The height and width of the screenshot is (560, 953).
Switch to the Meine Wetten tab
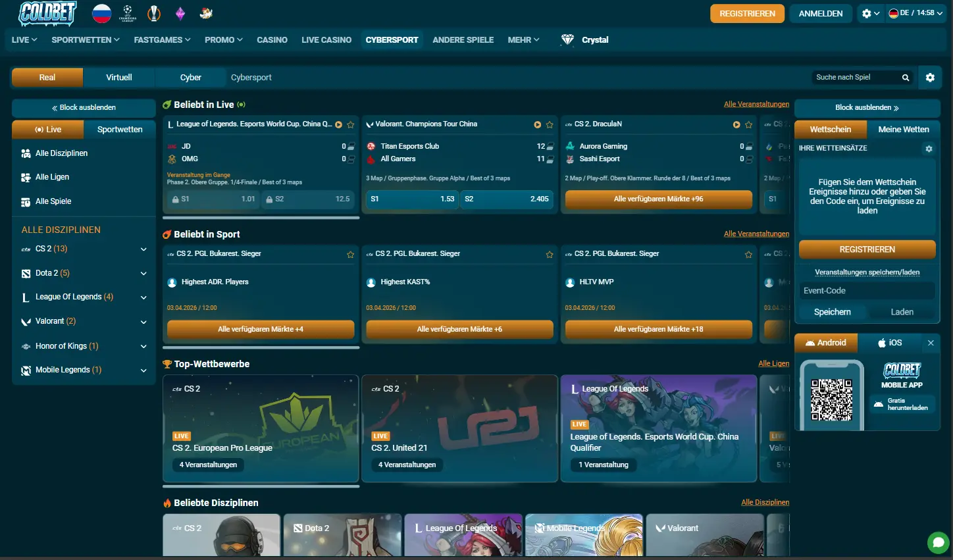click(904, 130)
